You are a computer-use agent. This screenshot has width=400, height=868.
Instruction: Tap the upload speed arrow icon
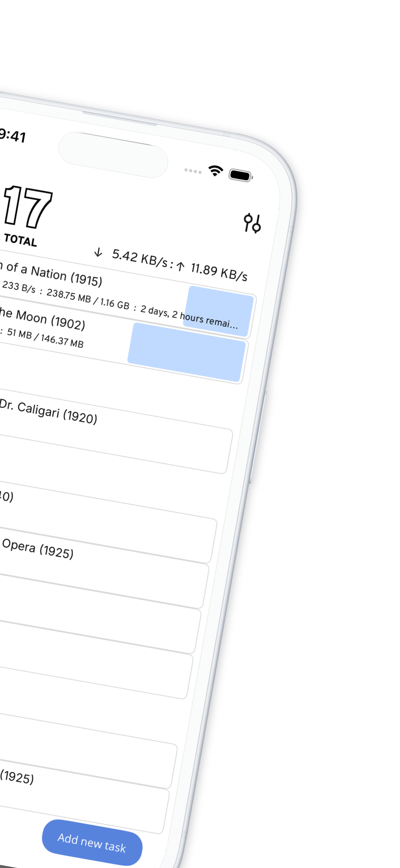(x=180, y=267)
